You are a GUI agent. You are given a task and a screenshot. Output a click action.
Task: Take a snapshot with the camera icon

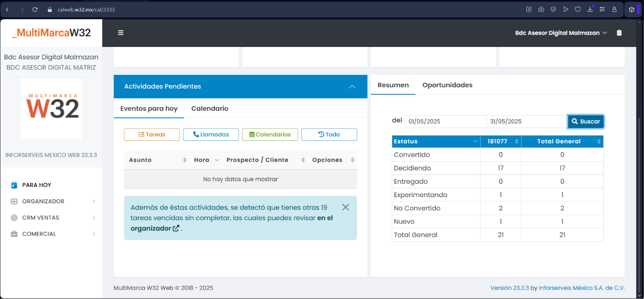[541, 9]
